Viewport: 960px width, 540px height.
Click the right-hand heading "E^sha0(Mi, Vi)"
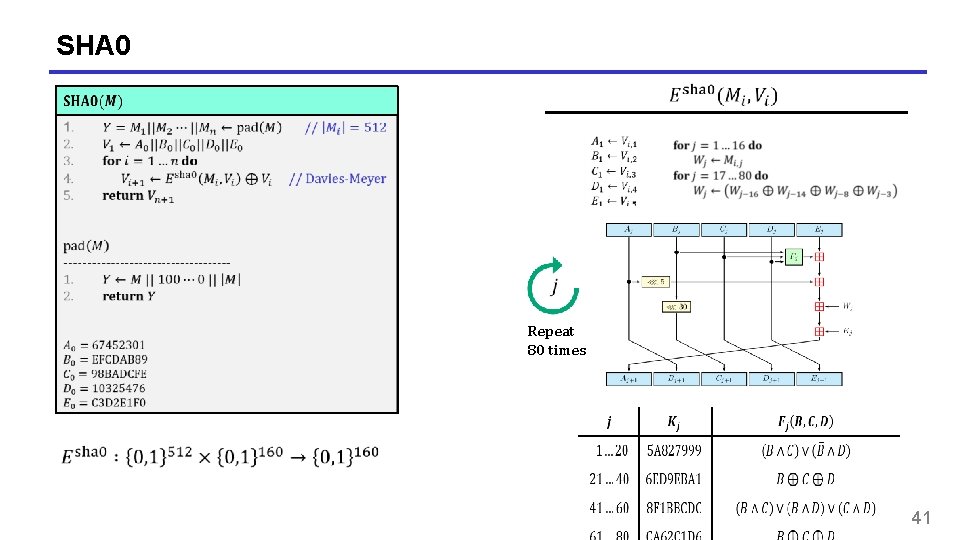point(723,95)
